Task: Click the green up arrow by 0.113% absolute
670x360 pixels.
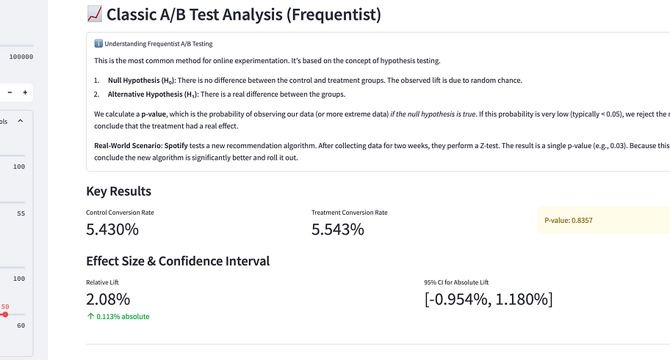Action: 90,316
